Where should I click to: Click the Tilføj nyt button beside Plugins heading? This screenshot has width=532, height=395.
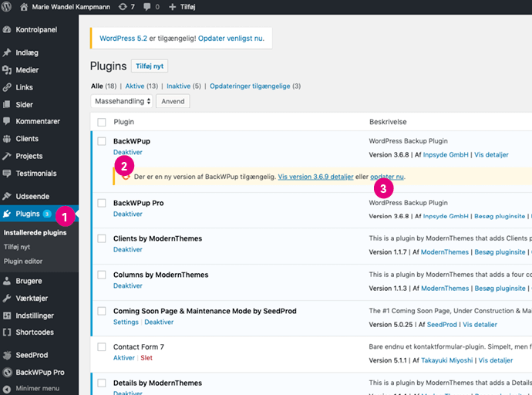click(x=150, y=66)
